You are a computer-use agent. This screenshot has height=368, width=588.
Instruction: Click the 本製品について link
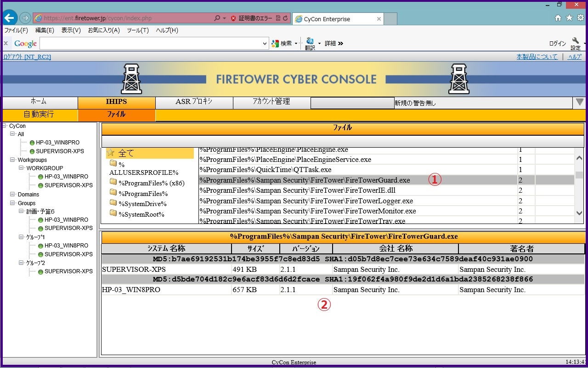coord(537,57)
